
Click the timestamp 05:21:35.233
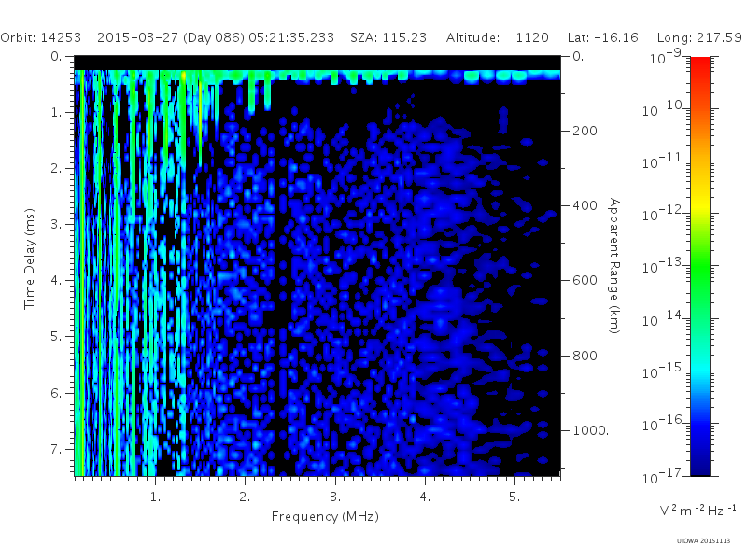pyautogui.click(x=291, y=37)
